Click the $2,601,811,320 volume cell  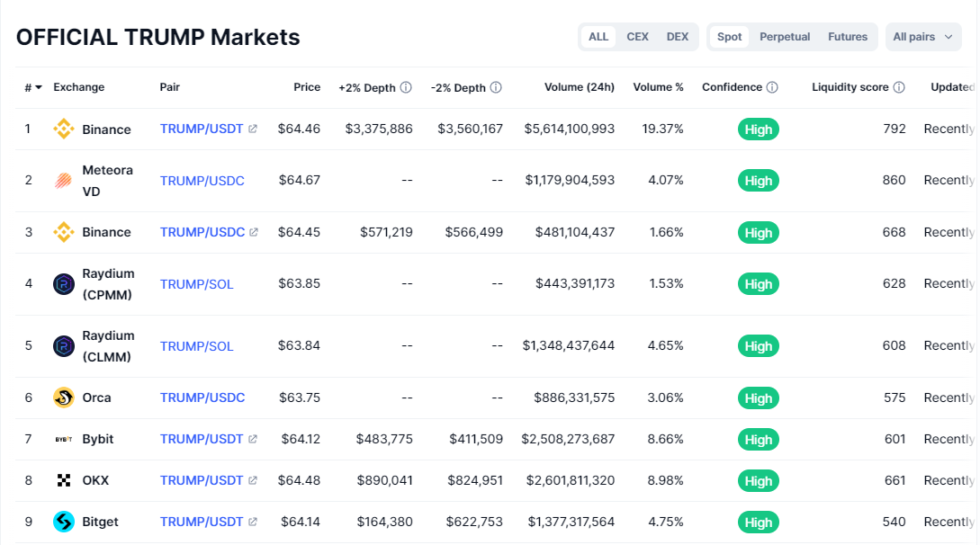click(x=570, y=480)
